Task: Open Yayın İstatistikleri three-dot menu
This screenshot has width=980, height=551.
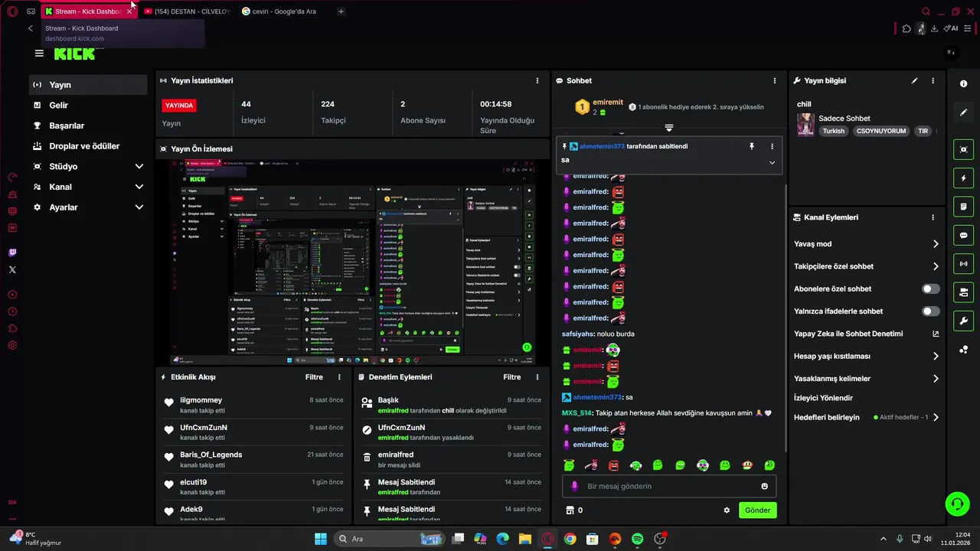Action: click(x=537, y=80)
